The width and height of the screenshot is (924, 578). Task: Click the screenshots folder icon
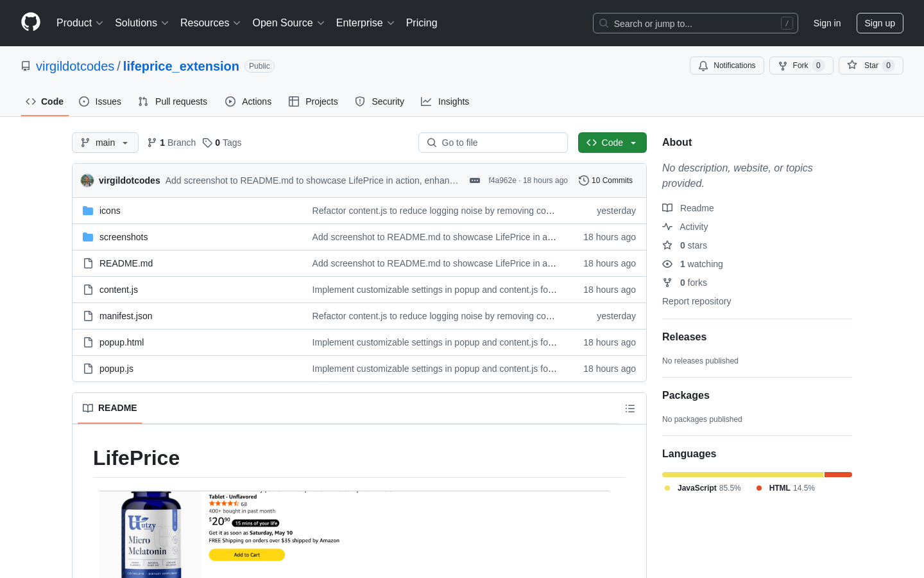click(x=88, y=237)
